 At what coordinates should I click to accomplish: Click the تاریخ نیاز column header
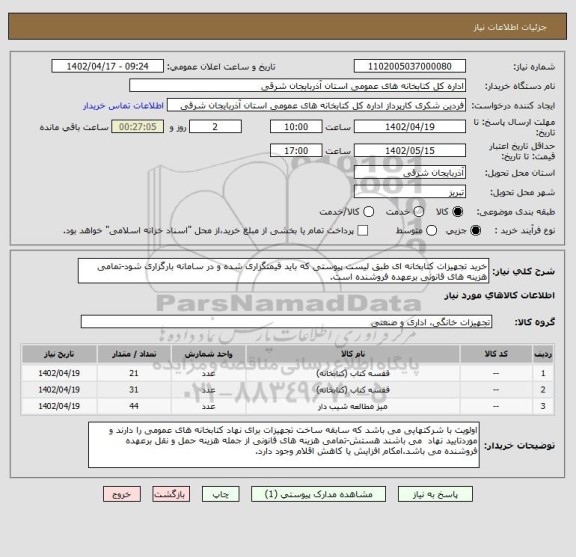coord(59,354)
